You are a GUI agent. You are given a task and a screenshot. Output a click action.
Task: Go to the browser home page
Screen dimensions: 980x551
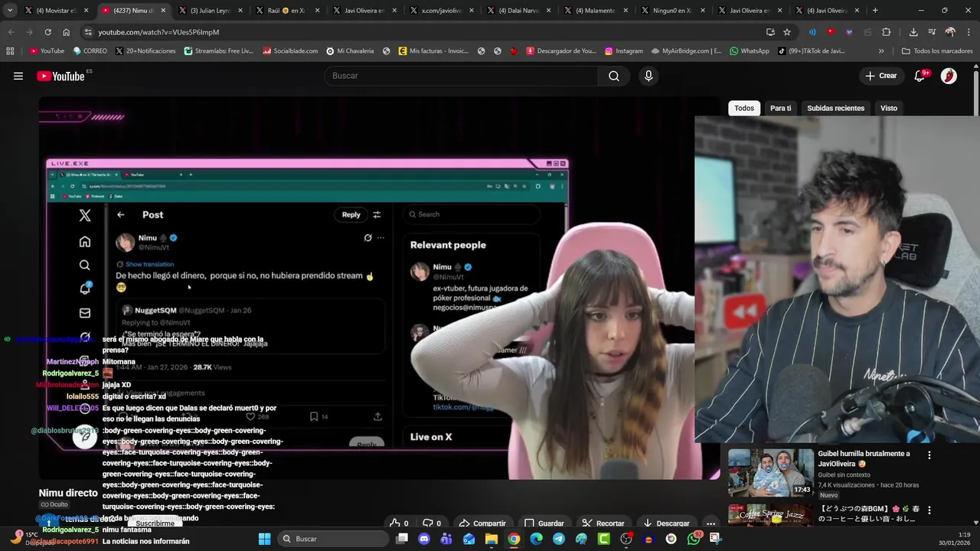tap(66, 32)
